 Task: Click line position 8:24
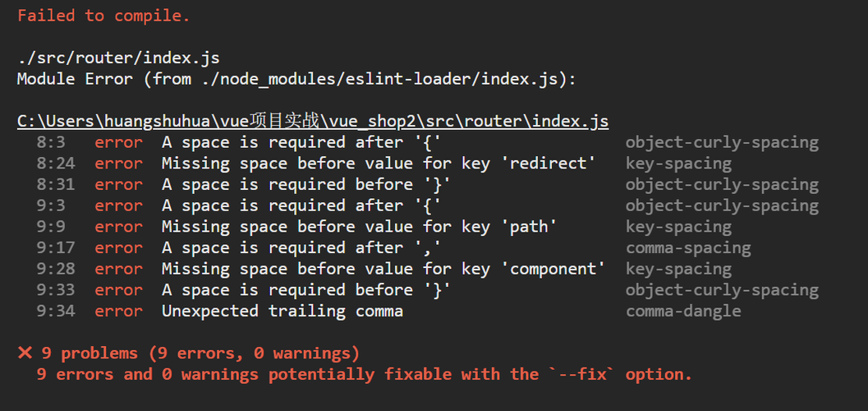point(56,164)
